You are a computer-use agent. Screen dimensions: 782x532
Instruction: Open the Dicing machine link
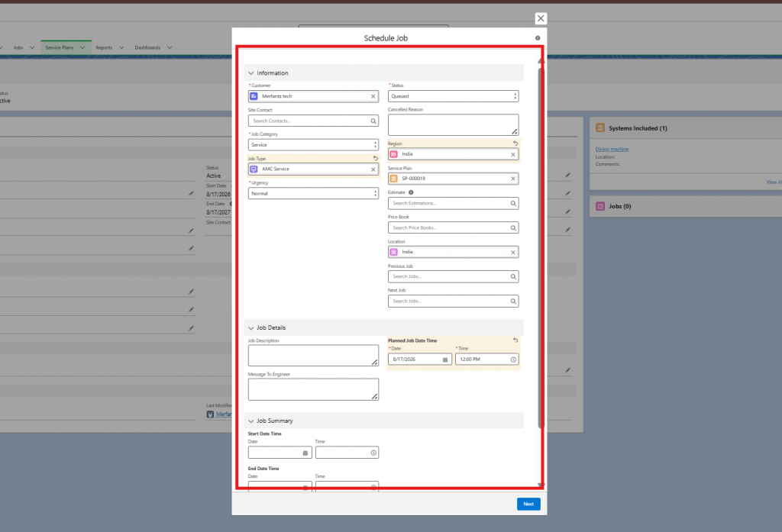(612, 149)
